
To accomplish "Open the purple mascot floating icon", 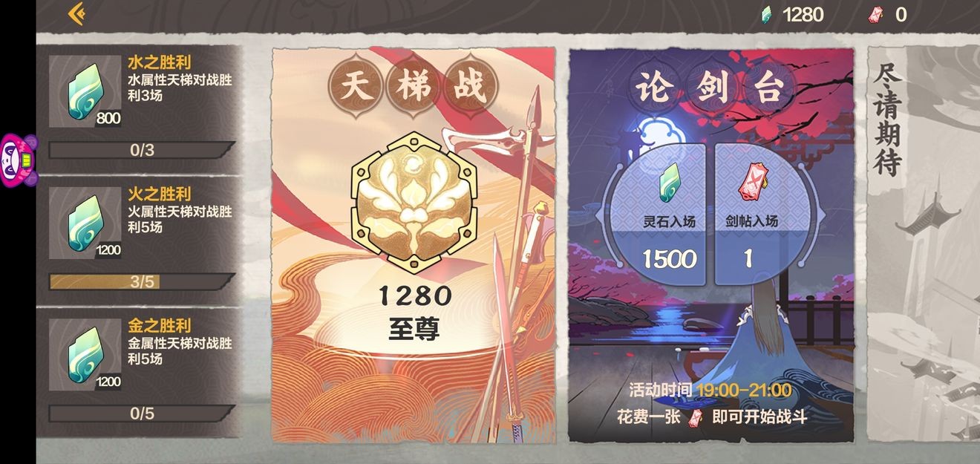I will (x=18, y=160).
